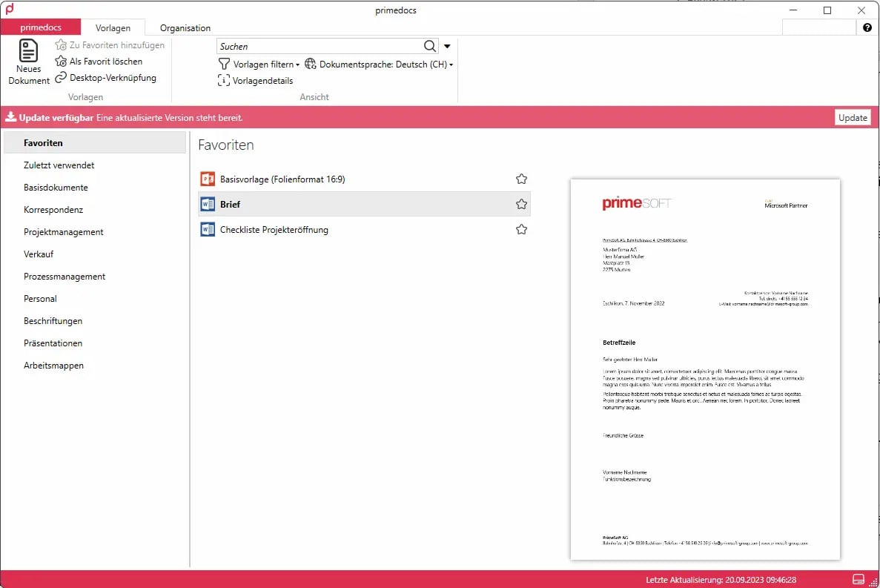880x588 pixels.
Task: Select Favoriten in the sidebar
Action: 95,142
